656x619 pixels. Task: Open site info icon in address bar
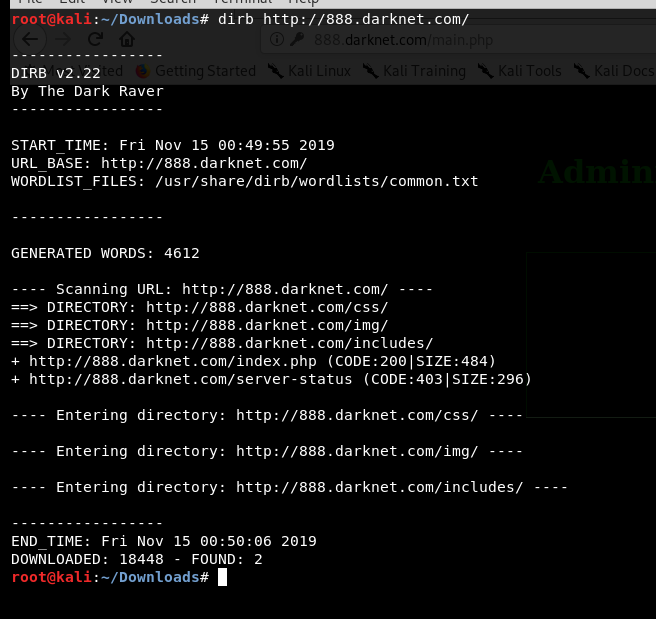pyautogui.click(x=277, y=39)
